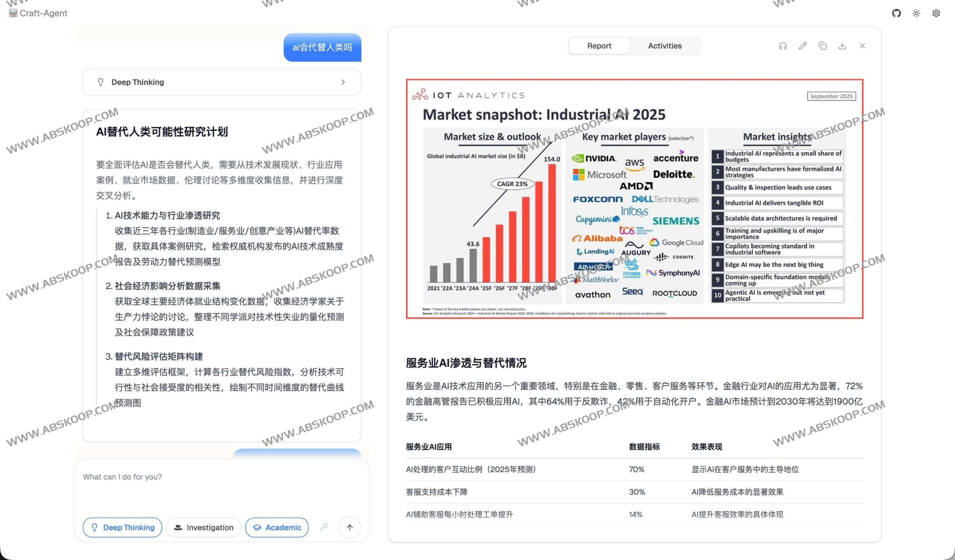The height and width of the screenshot is (560, 955).
Task: Click the magic wand icon near the send button
Action: pyautogui.click(x=324, y=527)
